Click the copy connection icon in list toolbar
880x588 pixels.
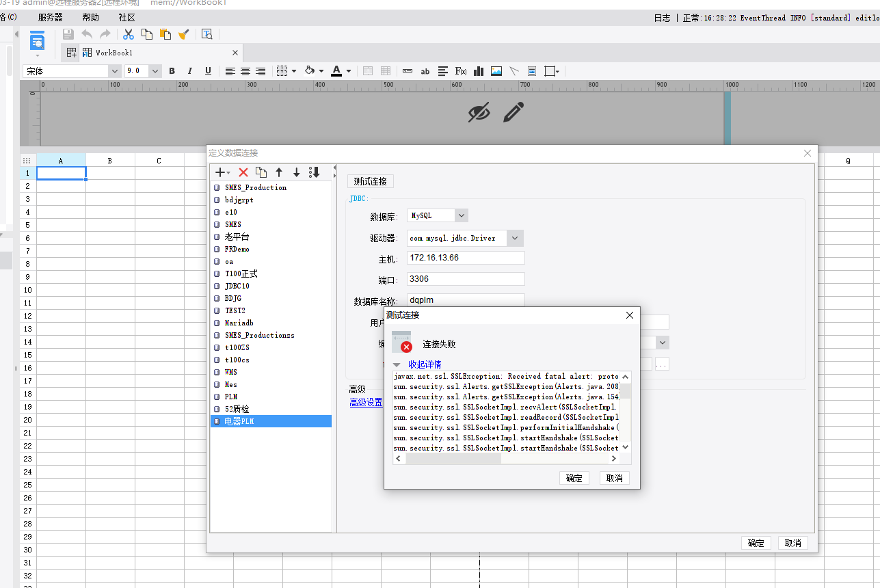pos(261,173)
